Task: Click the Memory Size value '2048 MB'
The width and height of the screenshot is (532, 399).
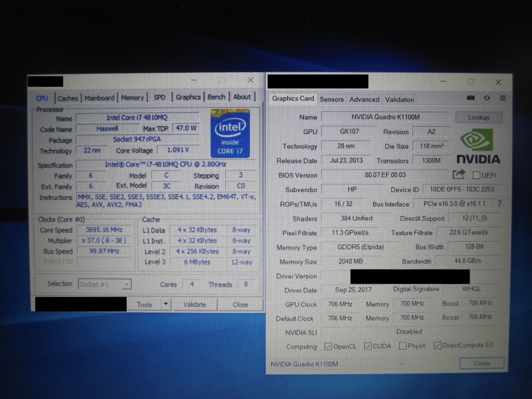Action: click(351, 261)
